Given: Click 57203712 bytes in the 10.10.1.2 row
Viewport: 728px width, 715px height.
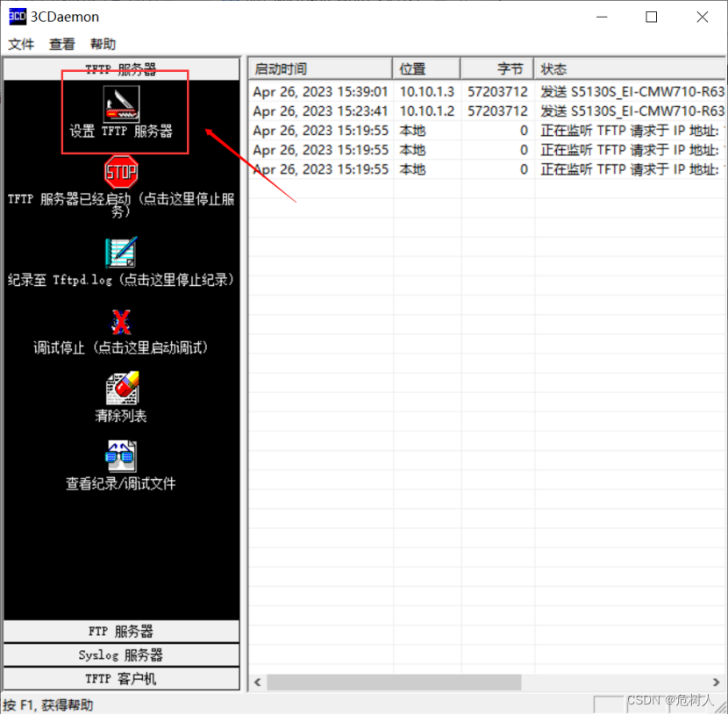Looking at the screenshot, I should click(497, 111).
